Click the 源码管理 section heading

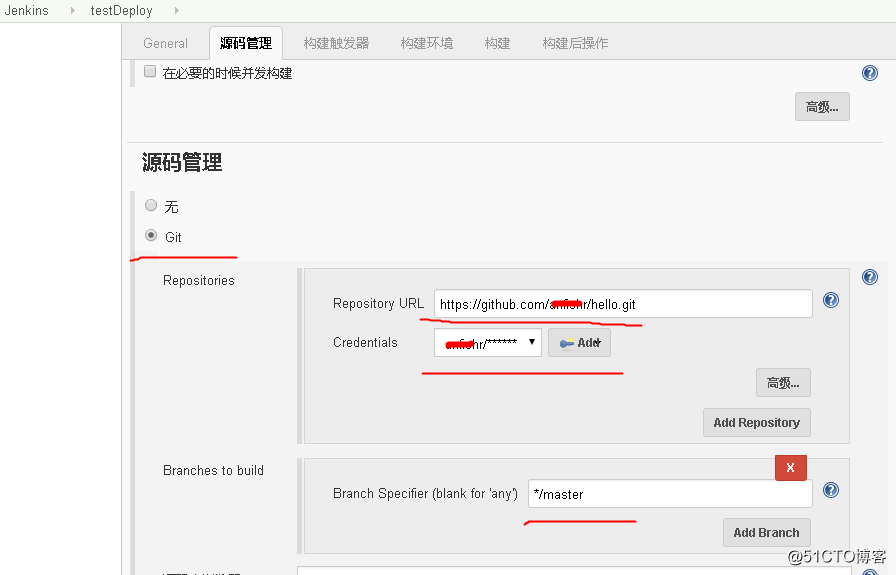coord(182,162)
